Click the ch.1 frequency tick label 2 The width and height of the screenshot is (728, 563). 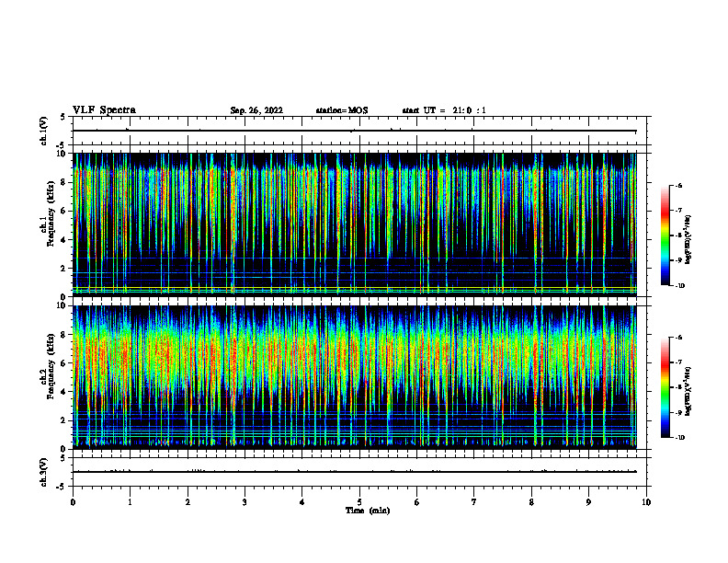pyautogui.click(x=63, y=268)
